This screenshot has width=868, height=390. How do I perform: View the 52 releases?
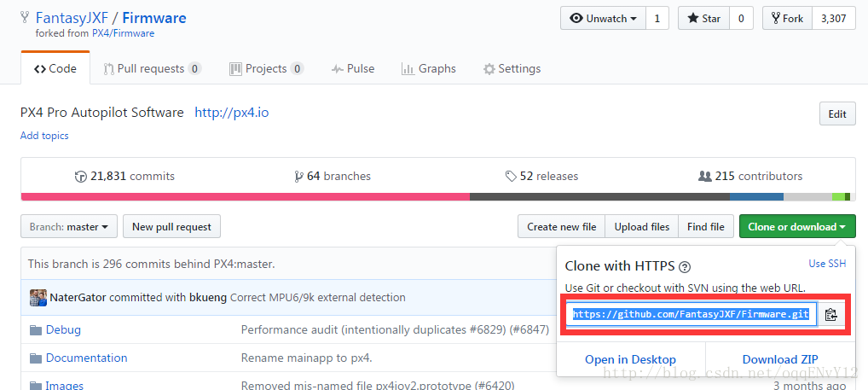click(x=541, y=176)
